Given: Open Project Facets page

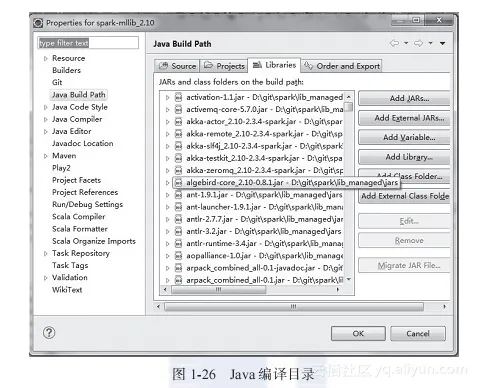Looking at the screenshot, I should click(76, 180).
